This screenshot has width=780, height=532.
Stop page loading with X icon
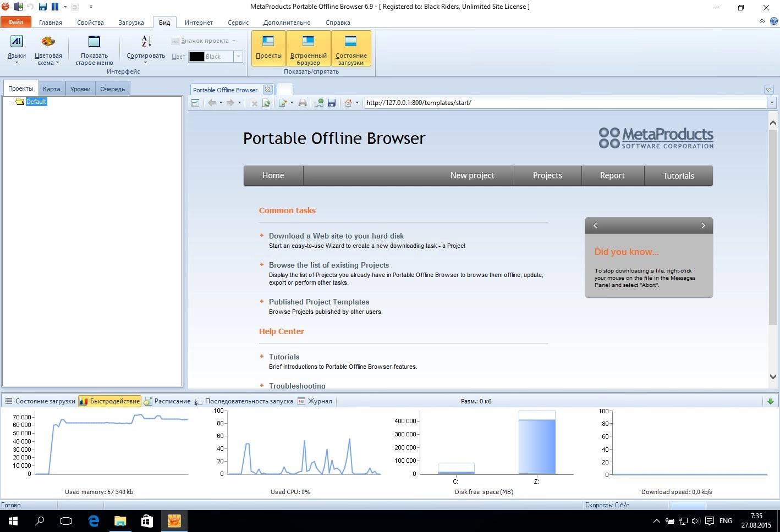254,103
